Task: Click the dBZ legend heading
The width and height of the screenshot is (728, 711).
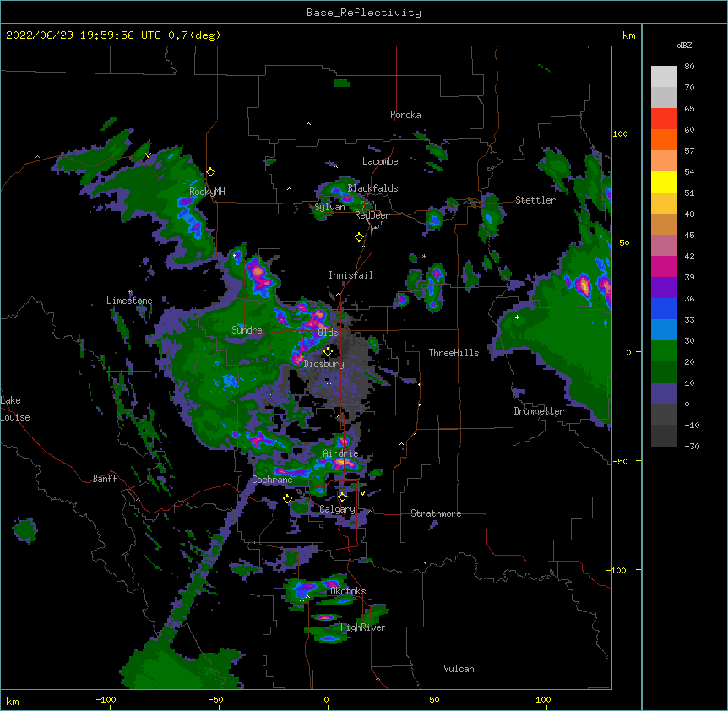Action: click(x=684, y=45)
